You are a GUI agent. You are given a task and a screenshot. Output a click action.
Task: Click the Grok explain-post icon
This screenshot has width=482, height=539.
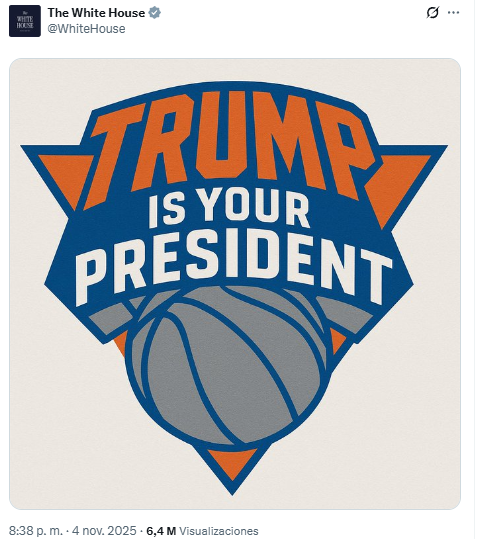432,12
